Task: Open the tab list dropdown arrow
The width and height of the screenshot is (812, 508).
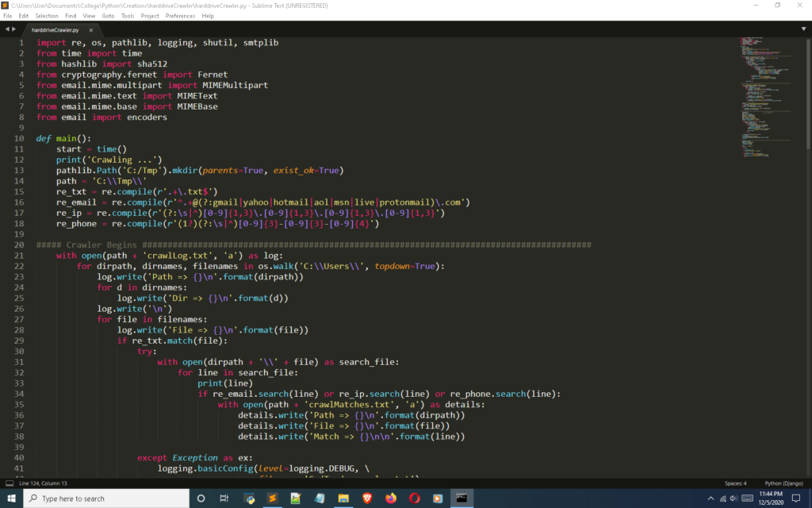Action: click(x=803, y=29)
